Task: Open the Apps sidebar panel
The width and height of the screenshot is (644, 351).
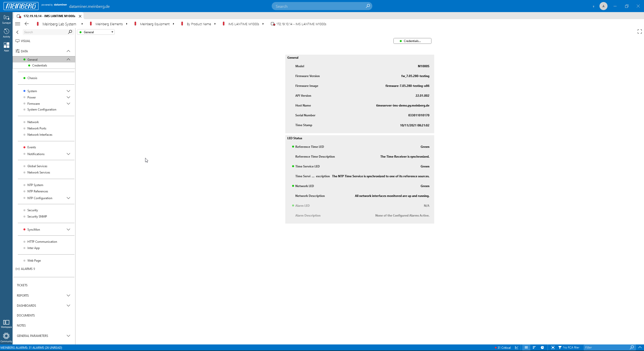Action: pyautogui.click(x=6, y=47)
